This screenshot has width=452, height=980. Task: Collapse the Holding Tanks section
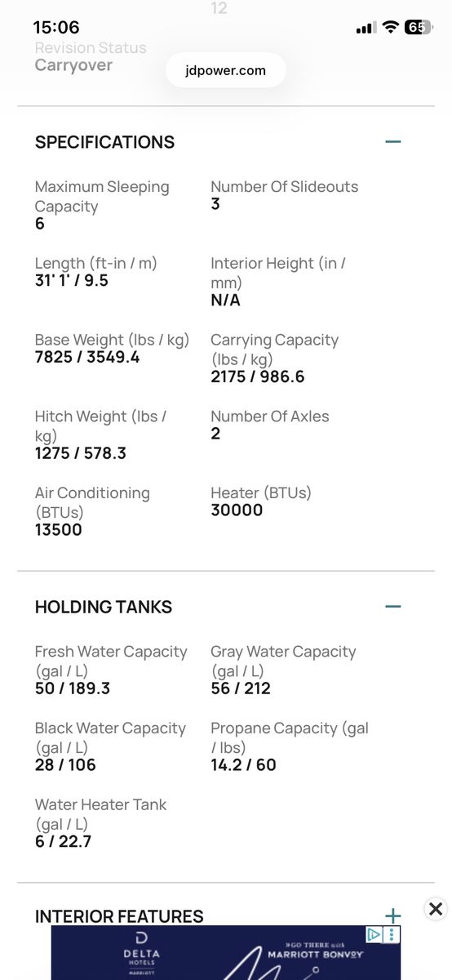[x=393, y=607]
